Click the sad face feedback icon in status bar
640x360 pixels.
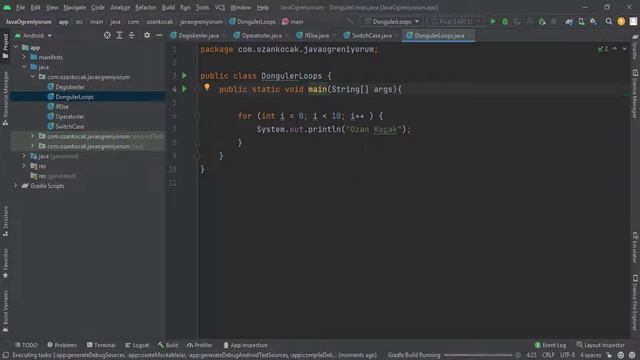632,355
